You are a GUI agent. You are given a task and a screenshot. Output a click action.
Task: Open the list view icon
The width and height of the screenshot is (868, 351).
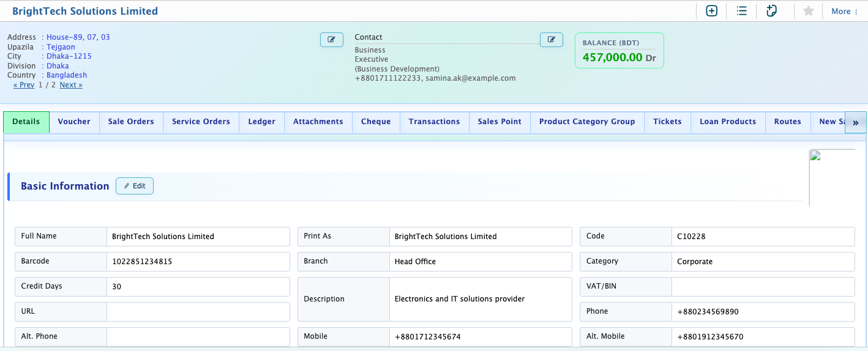pos(741,11)
